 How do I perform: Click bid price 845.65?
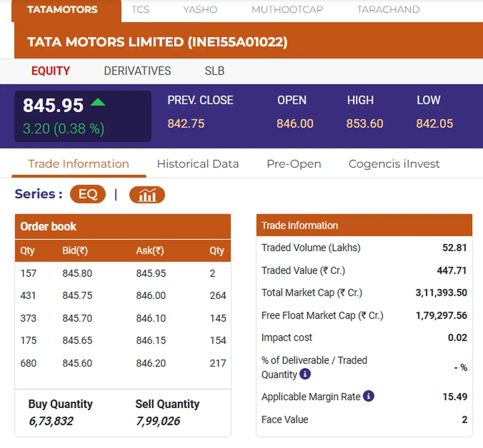pos(77,341)
